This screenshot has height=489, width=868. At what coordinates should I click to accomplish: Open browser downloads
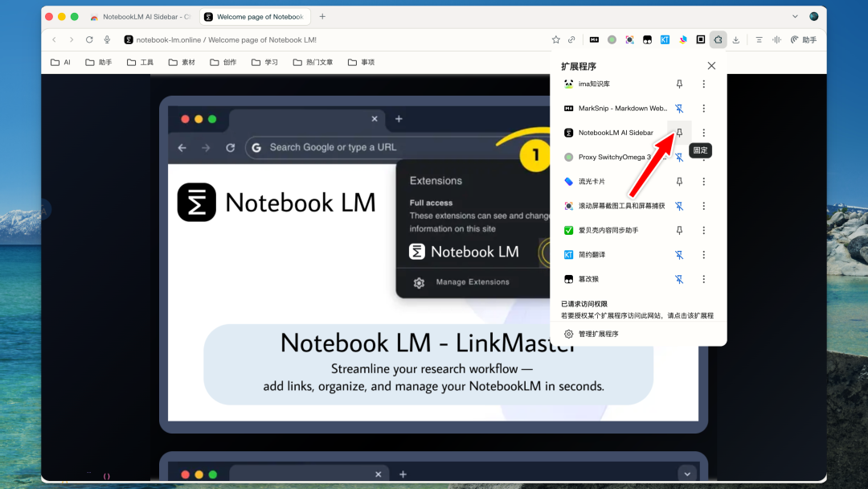(x=735, y=40)
